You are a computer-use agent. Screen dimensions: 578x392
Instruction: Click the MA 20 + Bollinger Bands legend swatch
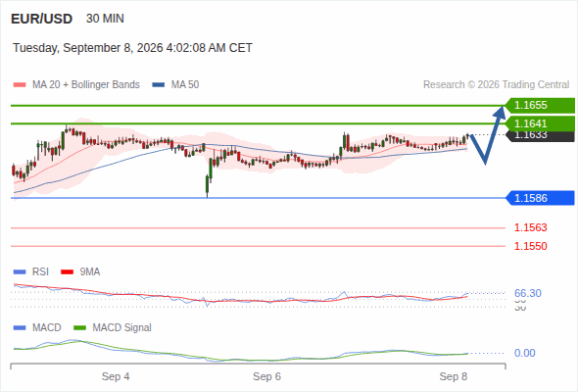pyautogui.click(x=20, y=85)
